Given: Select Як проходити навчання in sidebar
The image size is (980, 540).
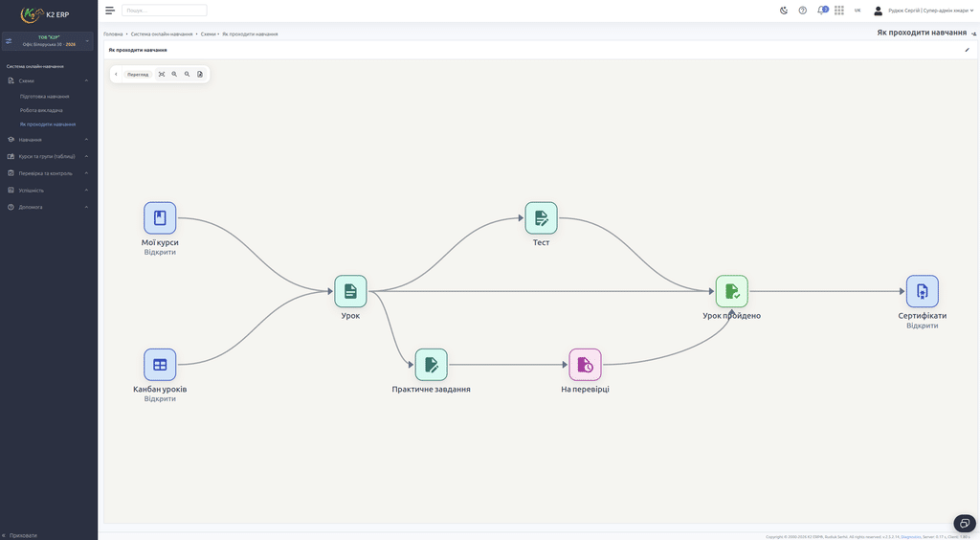Looking at the screenshot, I should click(x=48, y=124).
